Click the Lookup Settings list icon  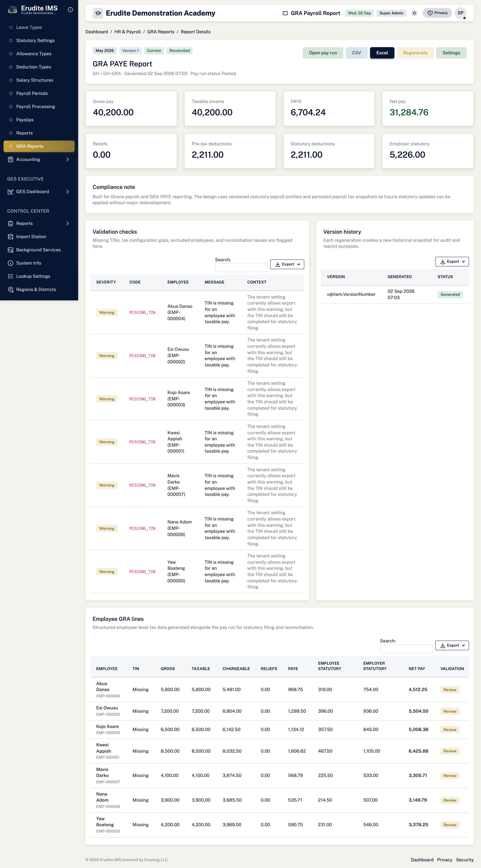[11, 276]
